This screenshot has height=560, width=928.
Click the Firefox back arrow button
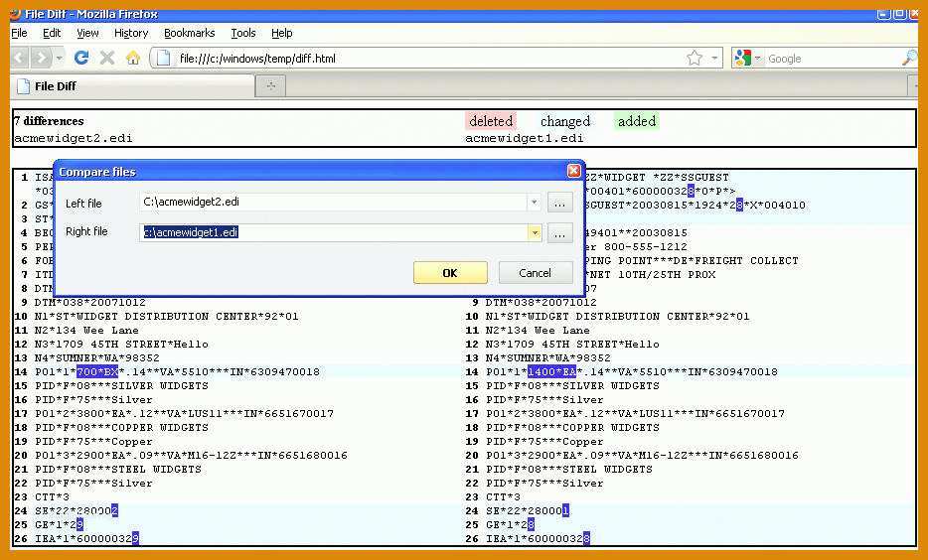click(20, 58)
